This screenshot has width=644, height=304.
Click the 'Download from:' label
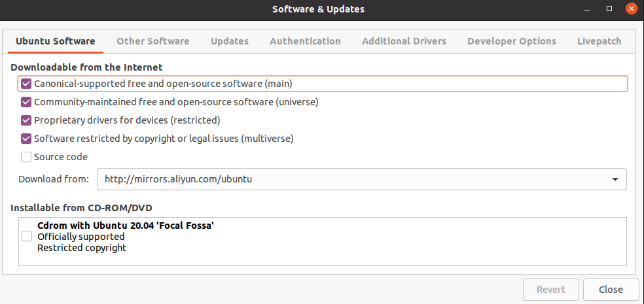point(54,179)
